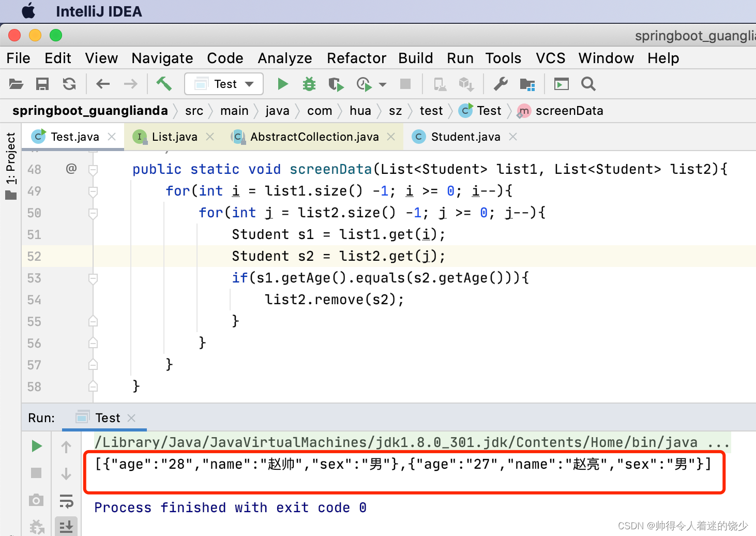The height and width of the screenshot is (536, 756).
Task: Open the Test run configuration dropdown
Action: (224, 84)
